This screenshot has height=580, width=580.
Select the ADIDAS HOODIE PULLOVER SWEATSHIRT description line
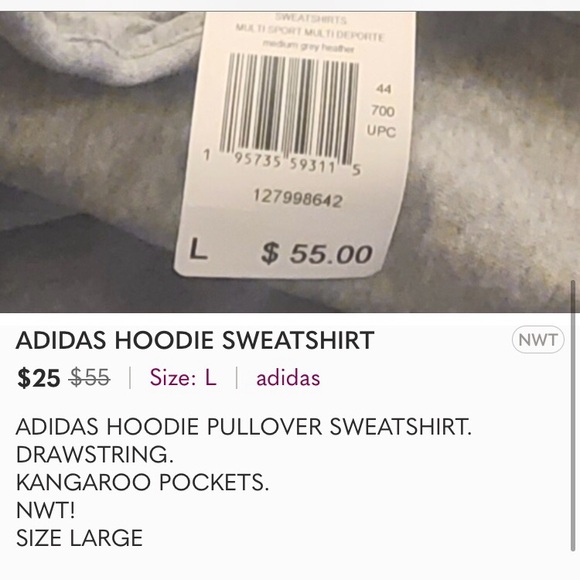[244, 426]
